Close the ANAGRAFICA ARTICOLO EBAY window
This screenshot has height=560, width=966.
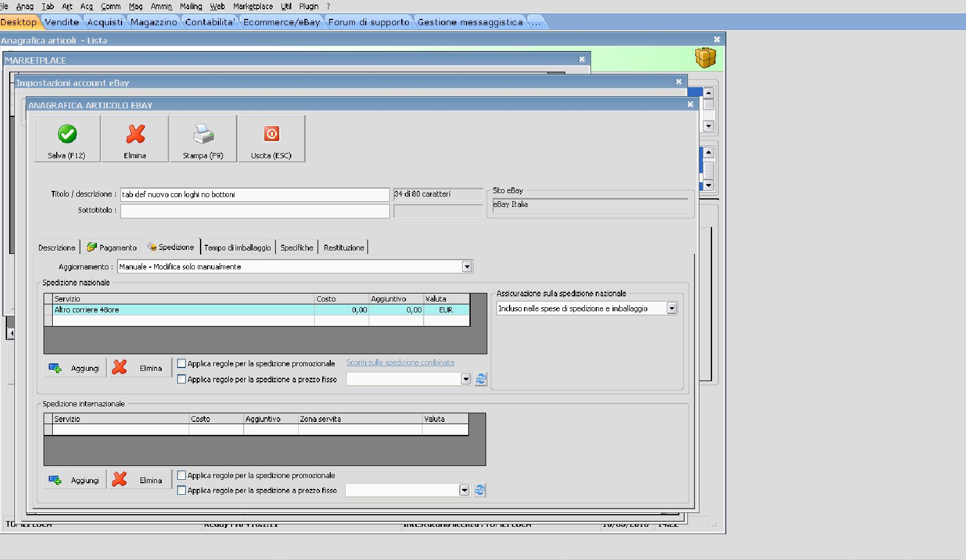(x=690, y=104)
